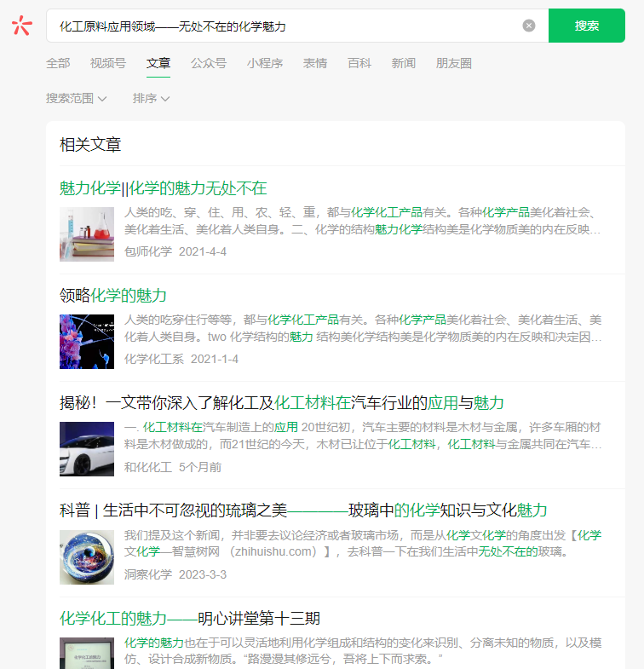This screenshot has width=644, height=669.
Task: Open article 魅力化学||化学的魅力无处不在
Action: [x=164, y=188]
